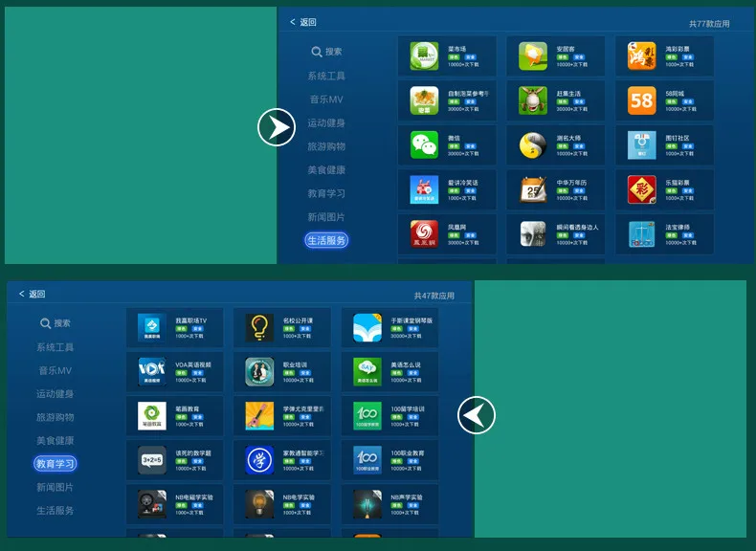This screenshot has width=756, height=551.
Task: Open 搜索 search in the 47-app screen
Action: (x=55, y=323)
